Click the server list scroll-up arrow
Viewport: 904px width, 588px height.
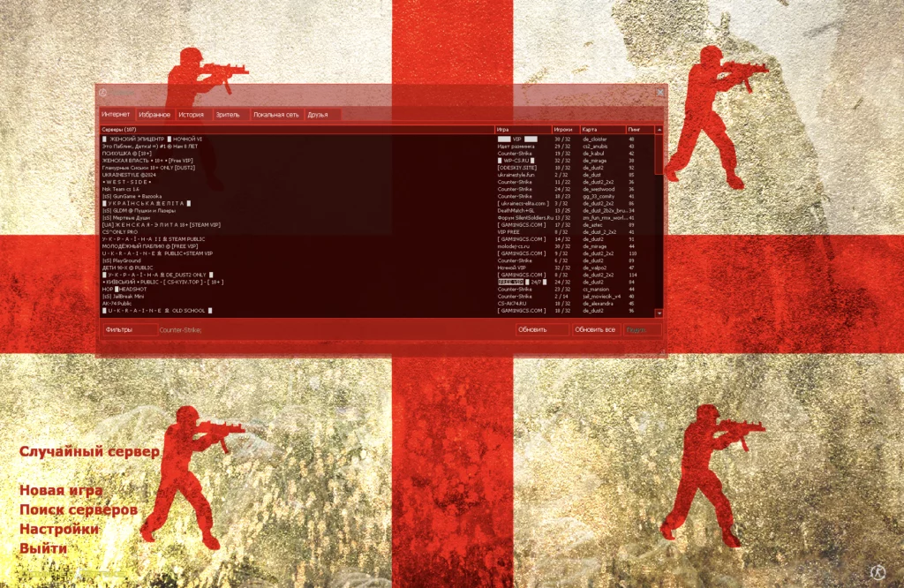[659, 130]
